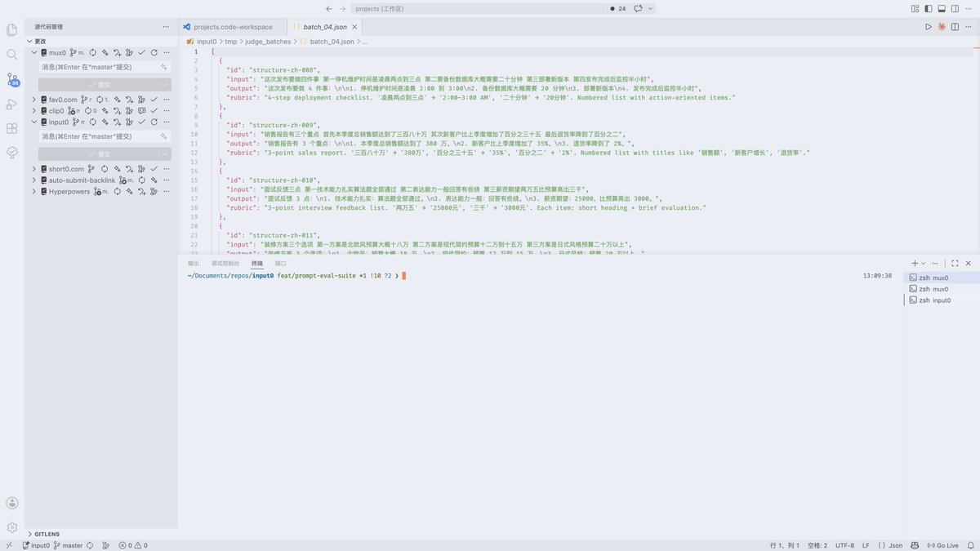Open the Explorer view in activity bar
980x551 pixels.
(12, 30)
